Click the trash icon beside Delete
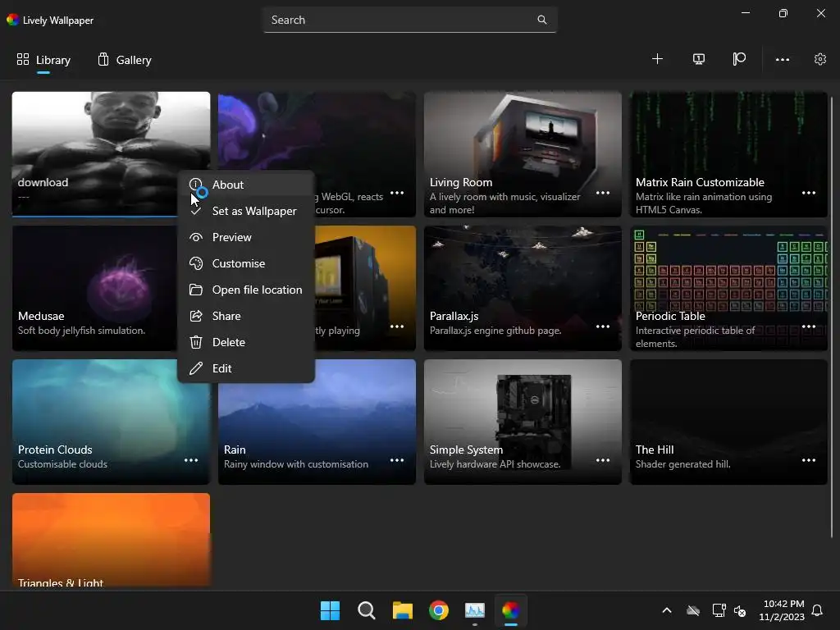Screen dimensions: 840x630 pos(196,342)
